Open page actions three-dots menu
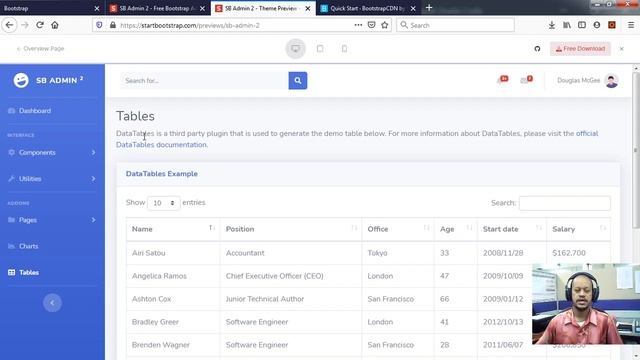 [x=358, y=25]
